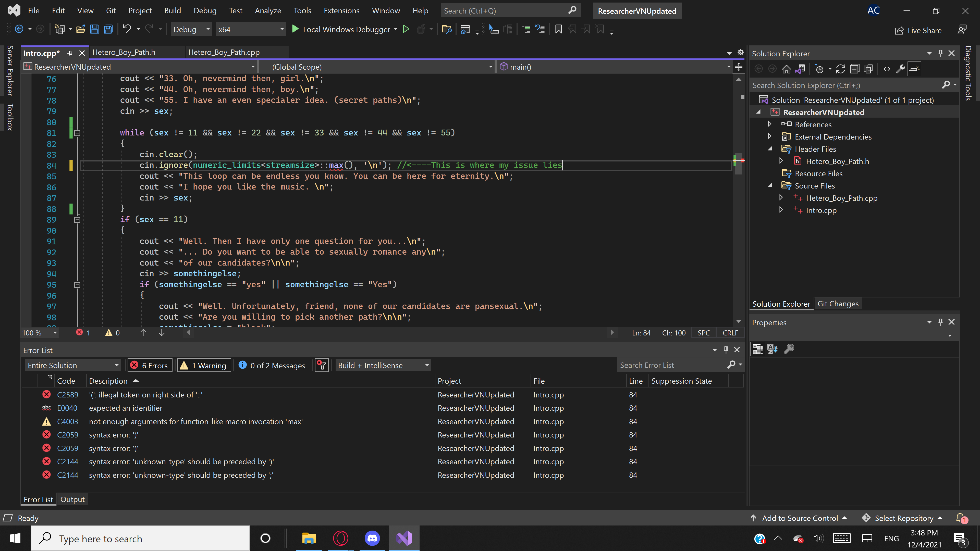980x551 pixels.
Task: Open Discord from the taskbar
Action: click(372, 538)
